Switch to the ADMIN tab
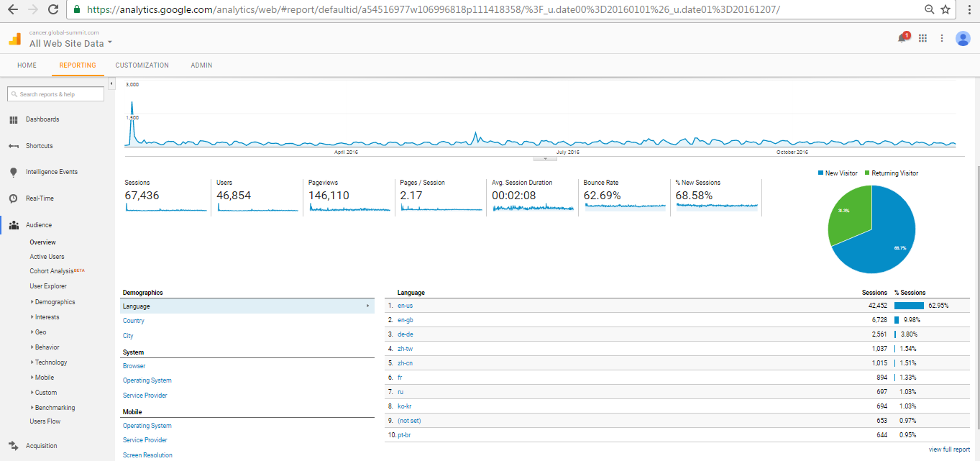This screenshot has width=980, height=461. click(x=201, y=65)
